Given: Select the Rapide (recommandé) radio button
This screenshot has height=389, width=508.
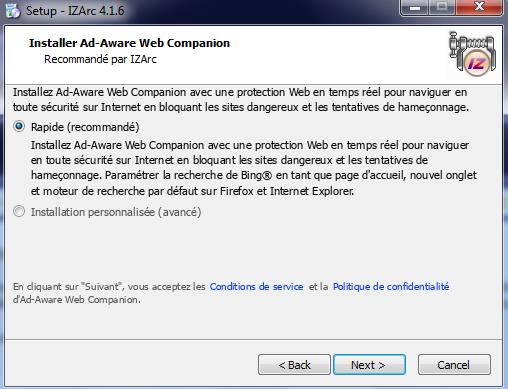Looking at the screenshot, I should [x=19, y=126].
